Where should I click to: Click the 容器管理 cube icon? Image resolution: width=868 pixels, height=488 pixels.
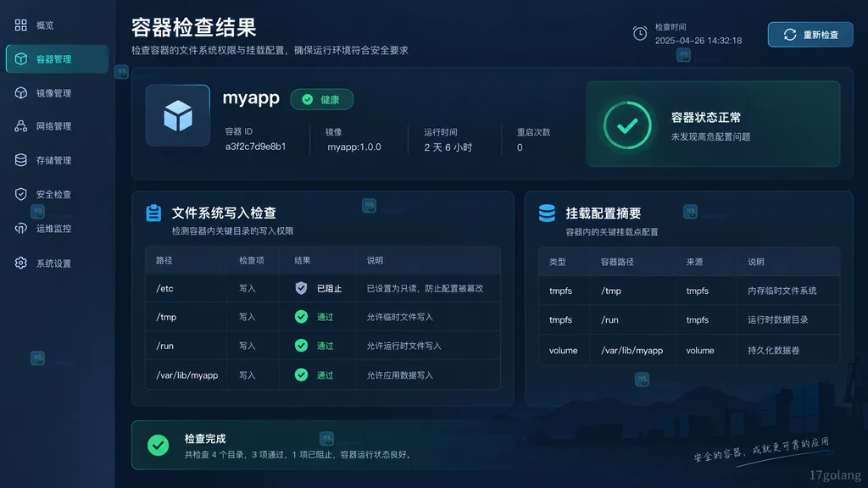[21, 58]
